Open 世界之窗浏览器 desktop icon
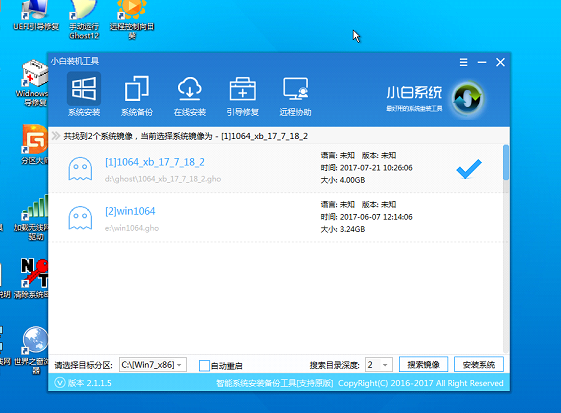561x413 pixels. click(32, 350)
